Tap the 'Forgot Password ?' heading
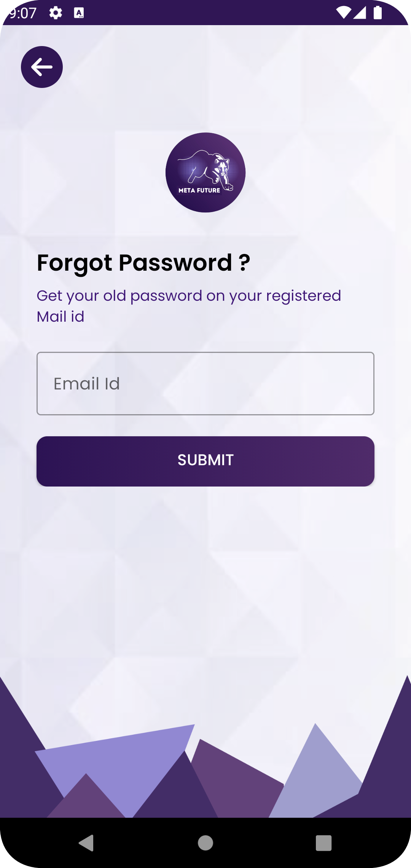Screen dimensions: 411x868 [x=143, y=263]
